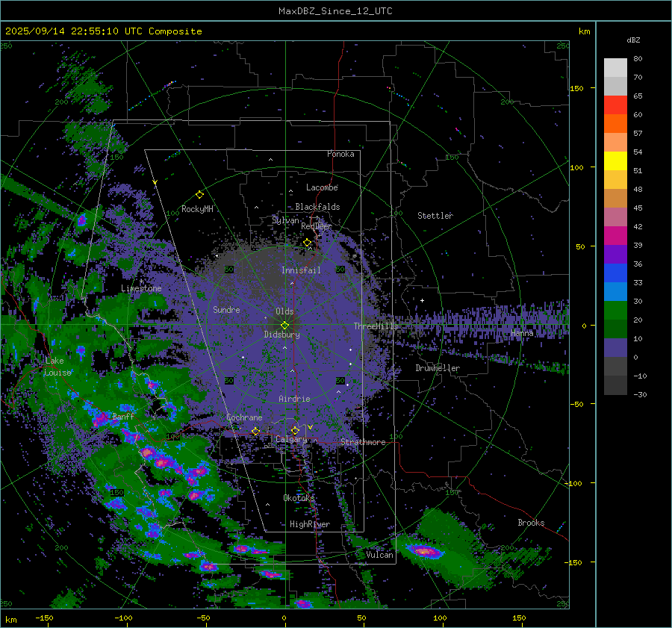
Task: Select the yellow radar-site diamond at Olds
Action: [284, 326]
